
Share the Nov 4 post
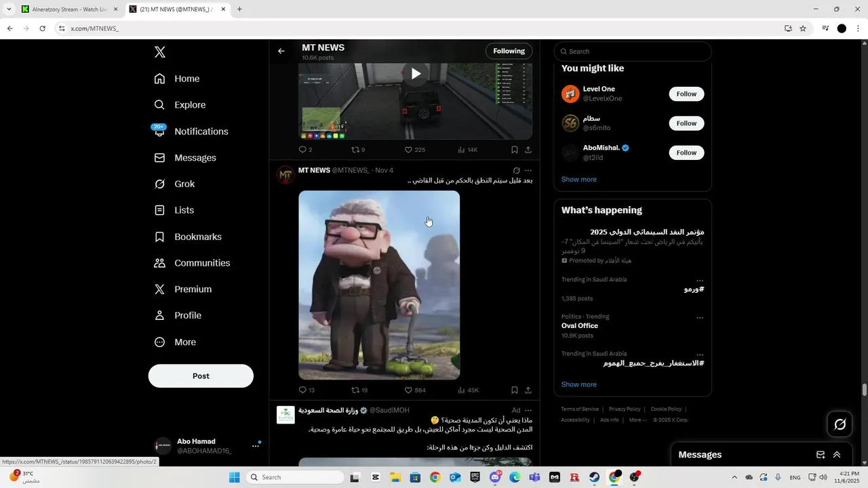528,390
